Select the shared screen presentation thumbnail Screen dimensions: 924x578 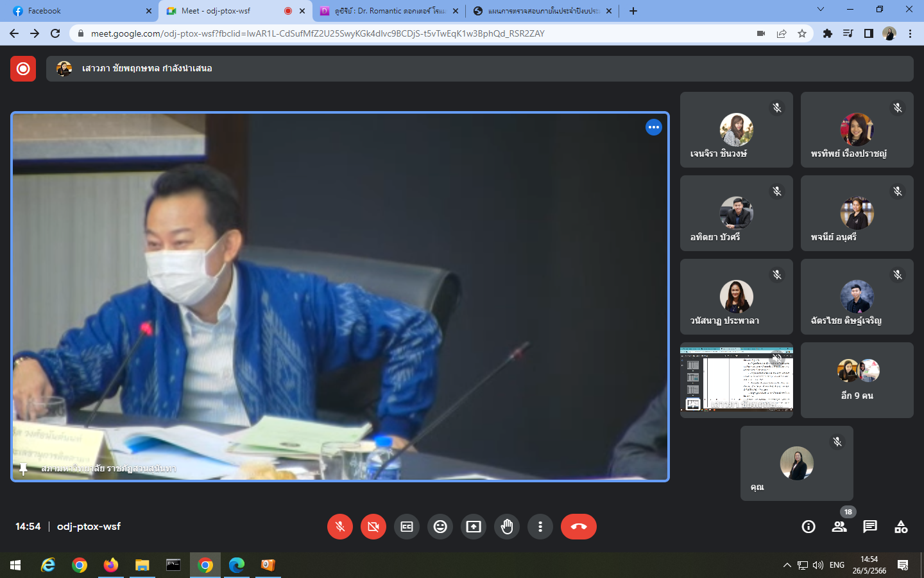(x=737, y=378)
